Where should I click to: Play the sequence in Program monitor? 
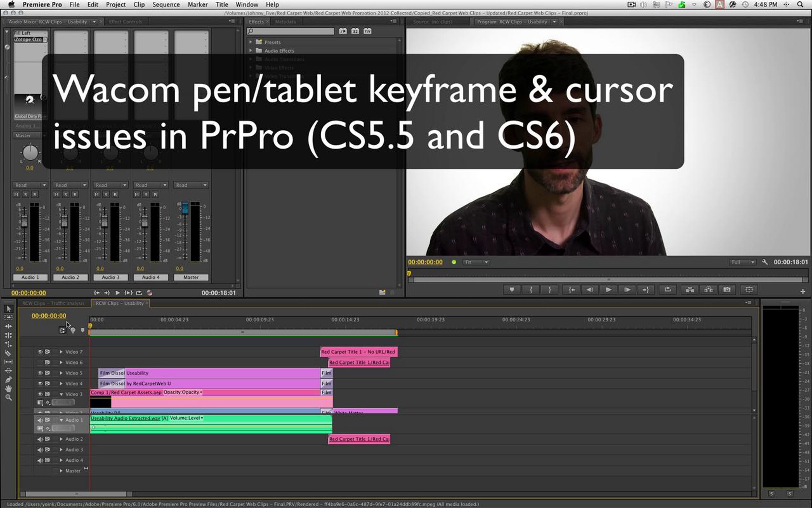pyautogui.click(x=608, y=290)
